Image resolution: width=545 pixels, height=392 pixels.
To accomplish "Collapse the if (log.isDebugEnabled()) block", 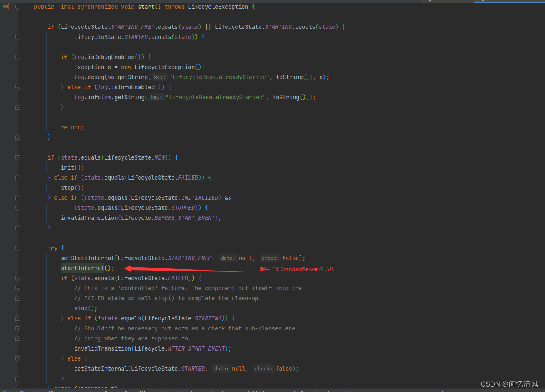I will click(x=18, y=57).
